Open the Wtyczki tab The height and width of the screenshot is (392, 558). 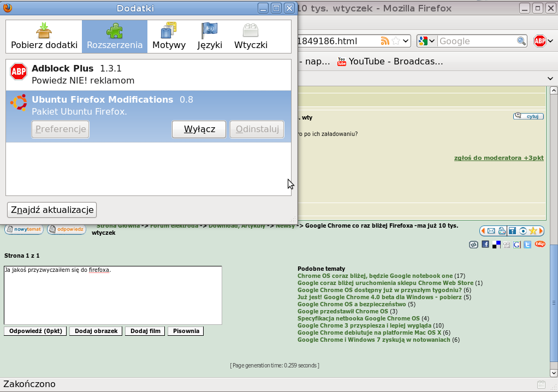251,37
